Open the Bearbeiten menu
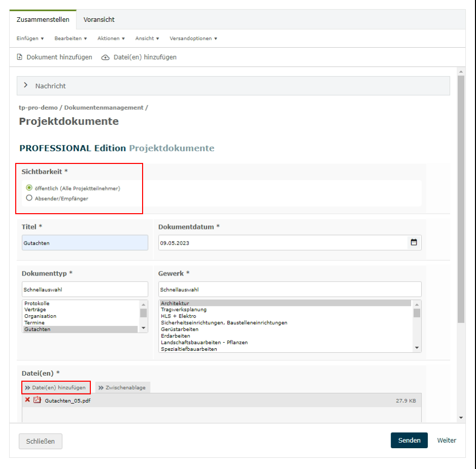 coord(71,39)
